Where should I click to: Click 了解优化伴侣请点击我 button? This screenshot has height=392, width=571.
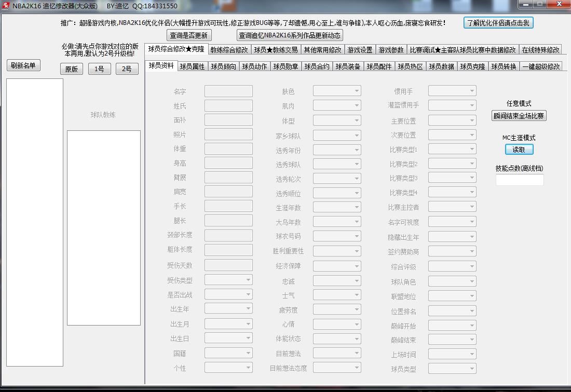point(498,23)
